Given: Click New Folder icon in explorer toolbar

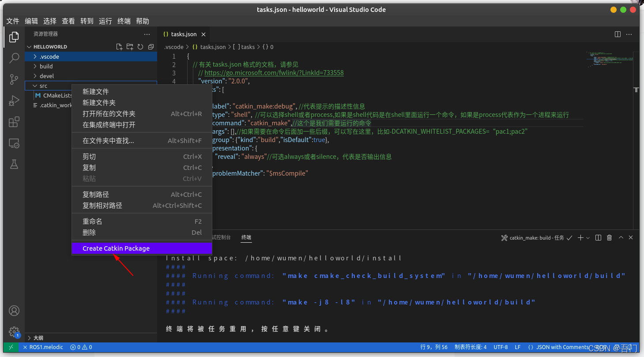Looking at the screenshot, I should 129,46.
